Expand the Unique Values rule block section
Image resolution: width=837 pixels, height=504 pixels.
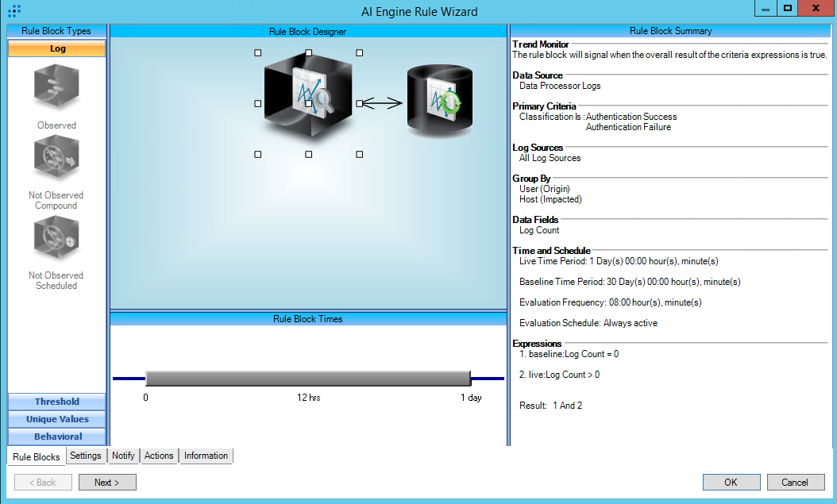tap(56, 419)
